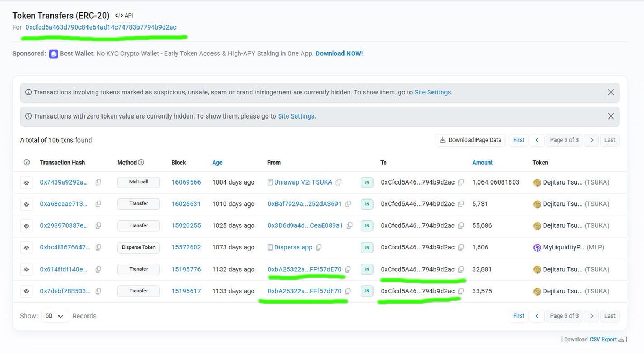
Task: View details eye icon for 0x7439a9292a row
Action: pos(26,182)
